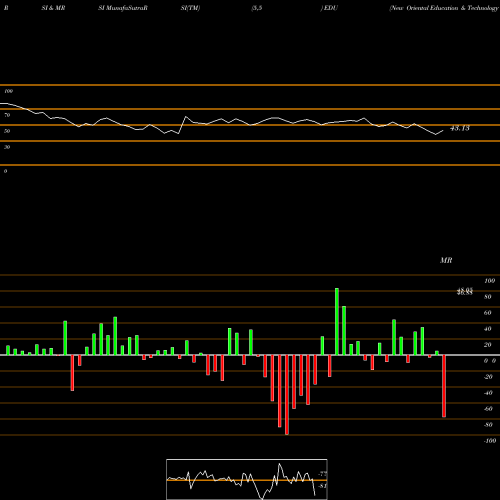
Task: Click the 'EDU' ticker symbol text
Action: coord(330,8)
